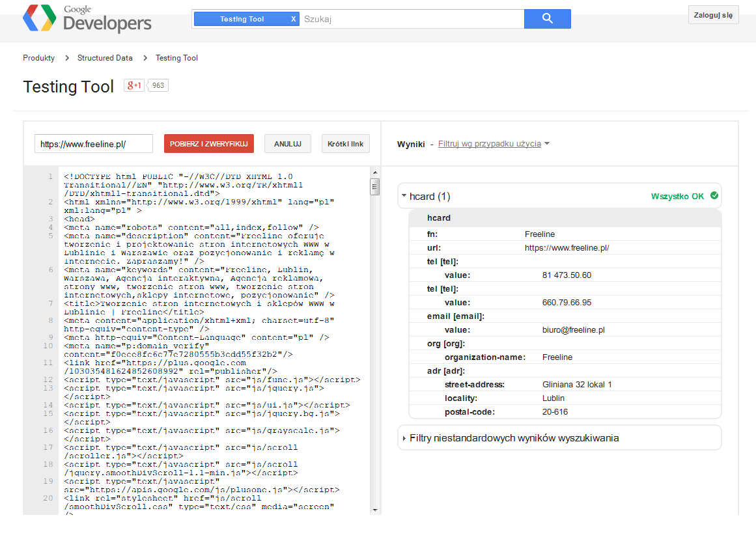Click the street-address value Gliniana 32 lokal 1
The image size is (756, 539).
[577, 385]
